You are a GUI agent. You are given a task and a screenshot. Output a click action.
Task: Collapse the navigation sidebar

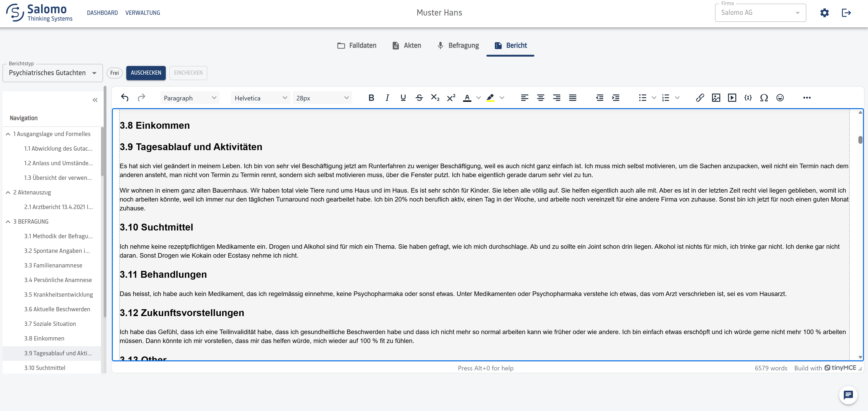tap(95, 100)
